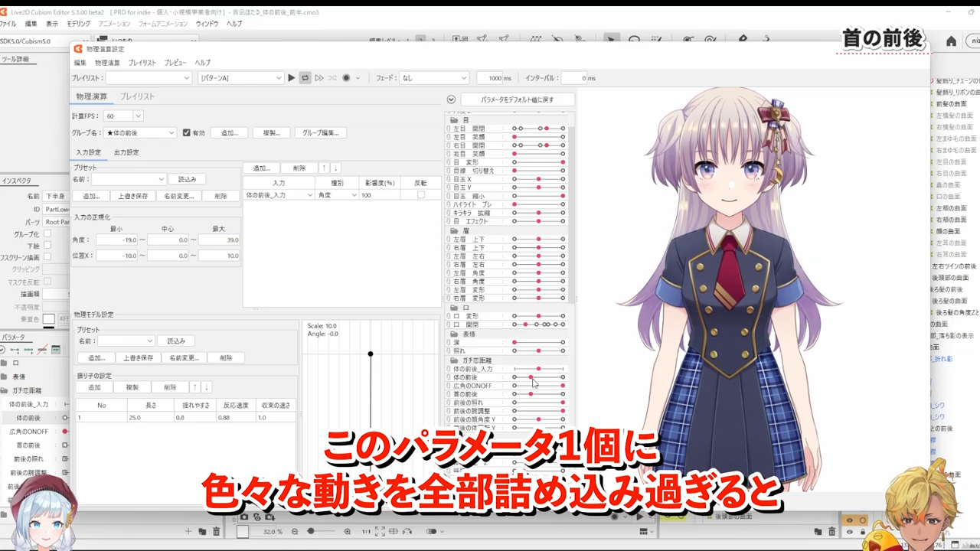The image size is (980, 551).
Task: Move pendulum row up with arrow icon
Action: pos(194,387)
